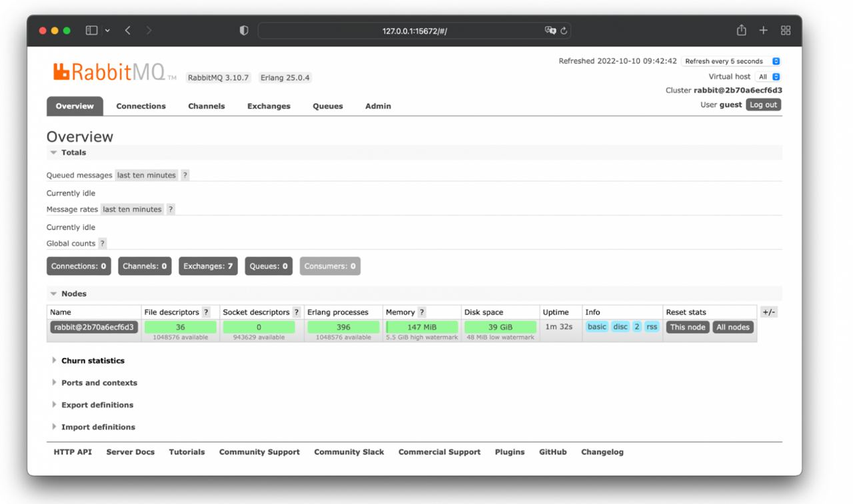Open node rabbit@2b70a6ecf6d3 details

[94, 327]
